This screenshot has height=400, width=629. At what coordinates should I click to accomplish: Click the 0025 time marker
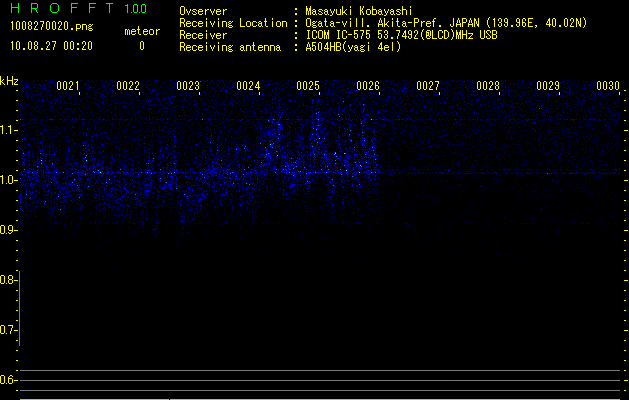(308, 86)
